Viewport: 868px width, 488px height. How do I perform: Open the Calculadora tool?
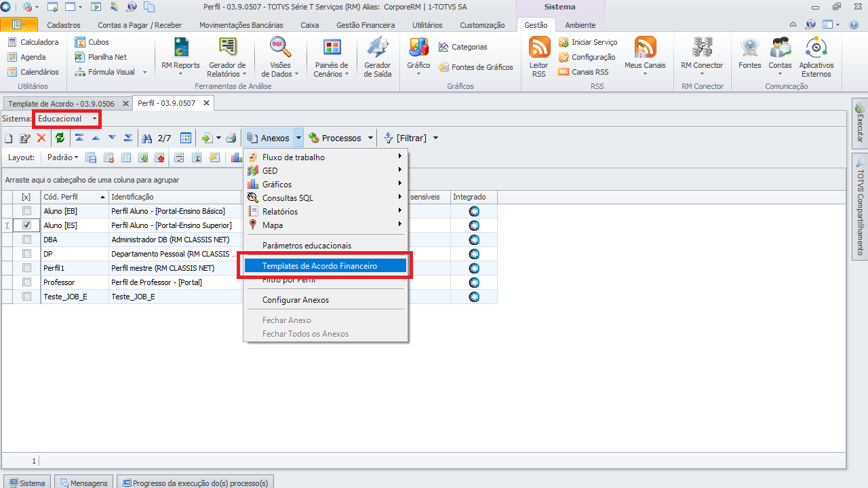coord(33,42)
